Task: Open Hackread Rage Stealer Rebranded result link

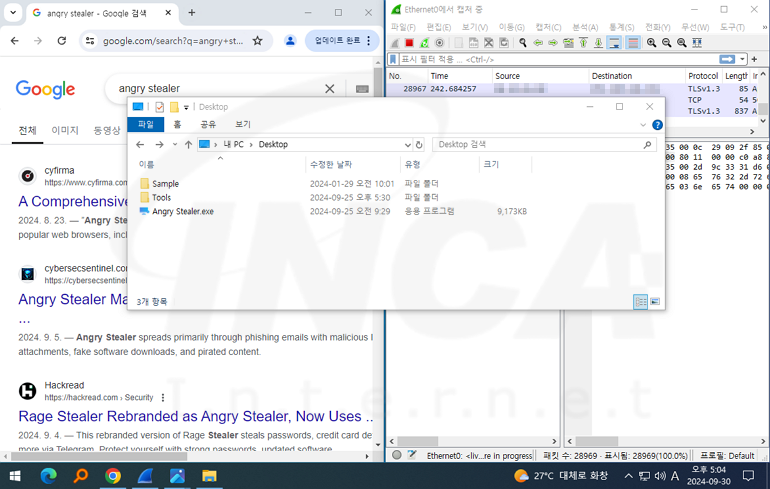Action: click(x=196, y=416)
